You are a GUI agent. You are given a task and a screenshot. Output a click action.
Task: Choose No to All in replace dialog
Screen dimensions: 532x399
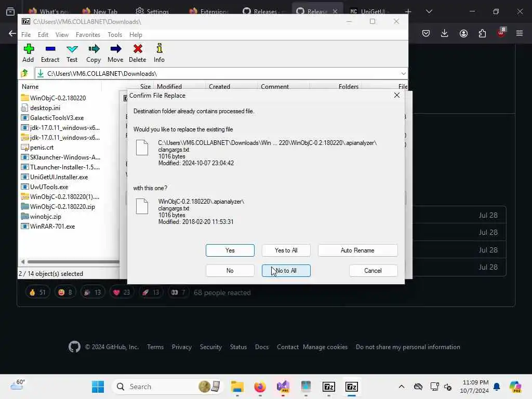[286, 271]
